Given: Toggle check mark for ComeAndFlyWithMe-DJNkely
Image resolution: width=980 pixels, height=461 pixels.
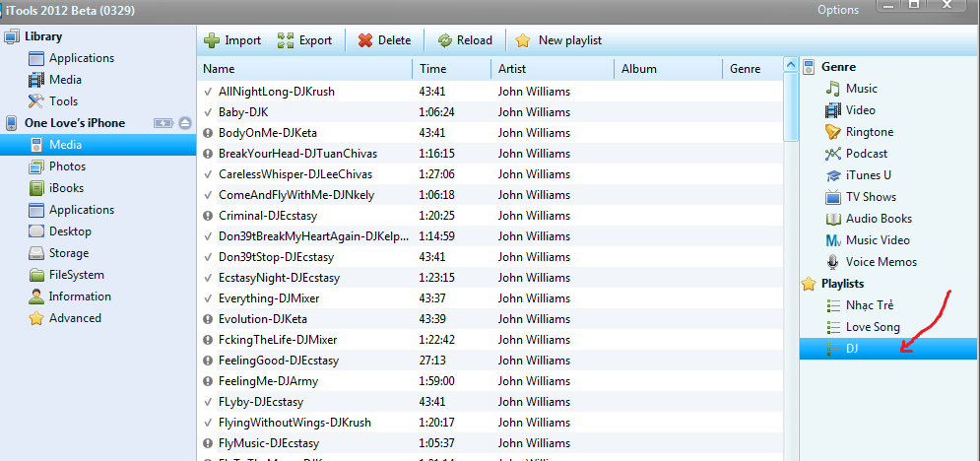Looking at the screenshot, I should (208, 195).
